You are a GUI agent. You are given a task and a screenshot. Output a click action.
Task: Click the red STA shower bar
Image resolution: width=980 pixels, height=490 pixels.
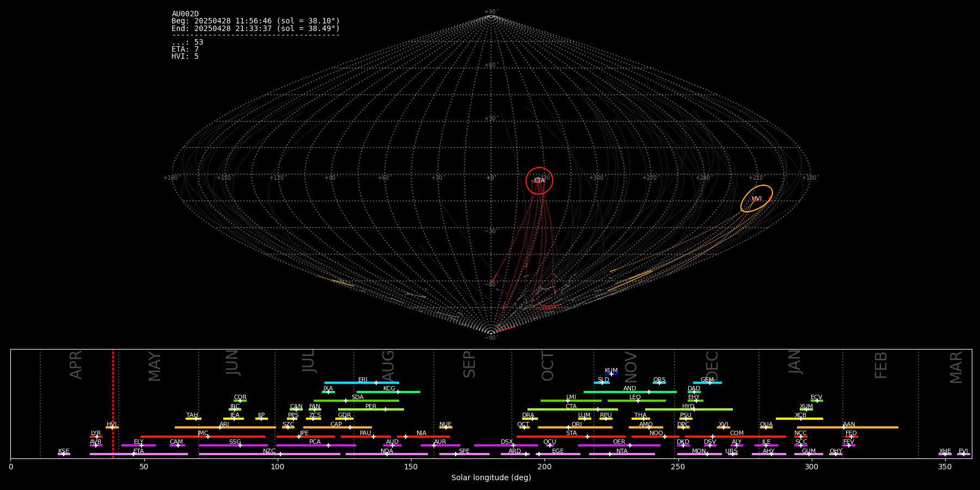(x=571, y=437)
